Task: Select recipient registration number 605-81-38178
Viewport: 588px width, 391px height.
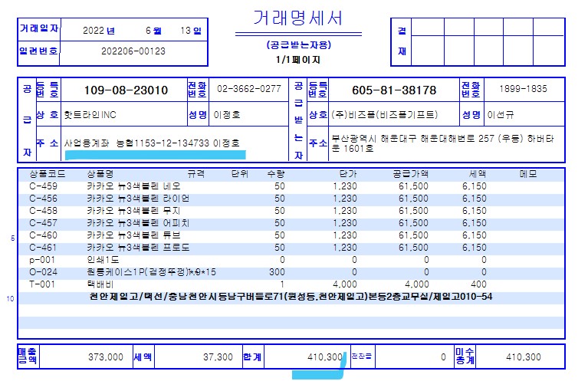Action: tap(393, 90)
